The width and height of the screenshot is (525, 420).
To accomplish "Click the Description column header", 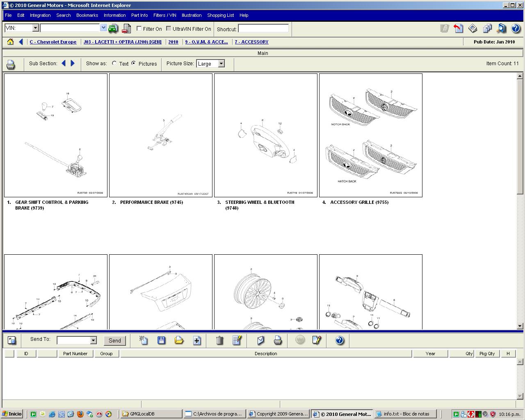I will (x=266, y=354).
